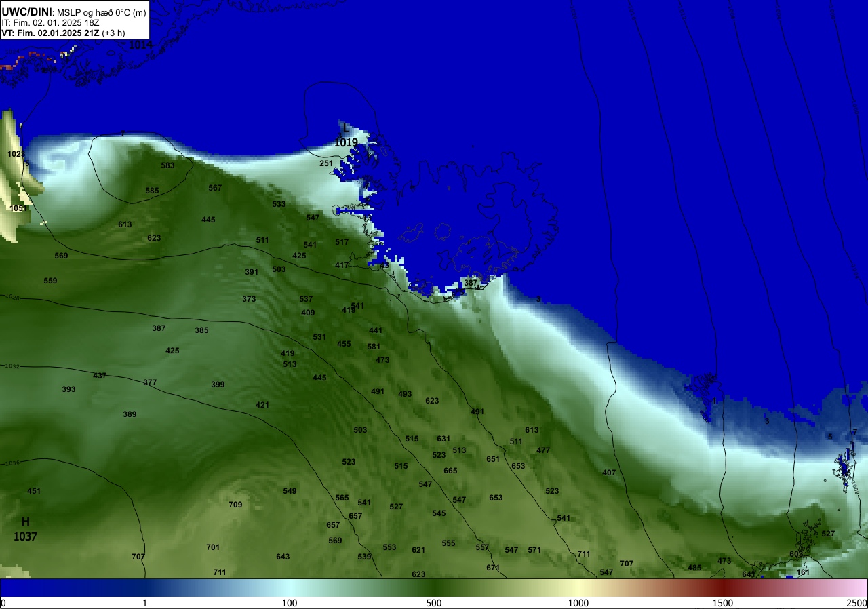The image size is (868, 609).
Task: Click the 377 height value
Action: (x=150, y=382)
